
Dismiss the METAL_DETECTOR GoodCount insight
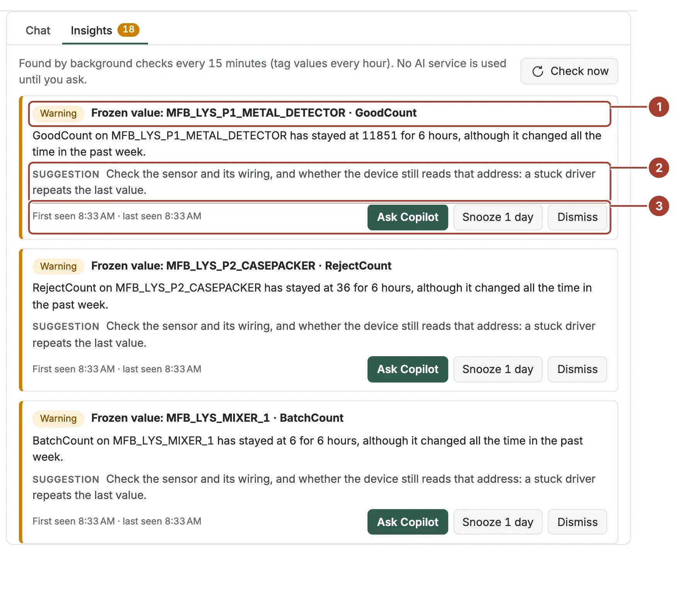[x=577, y=217]
